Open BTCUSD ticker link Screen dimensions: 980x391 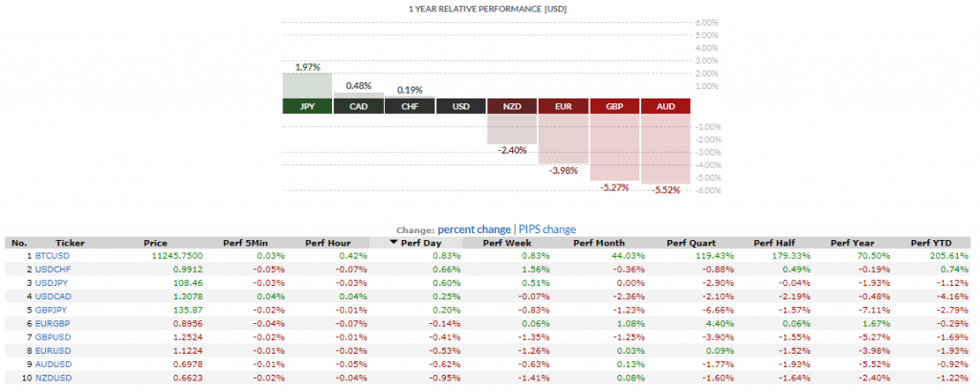pyautogui.click(x=51, y=256)
